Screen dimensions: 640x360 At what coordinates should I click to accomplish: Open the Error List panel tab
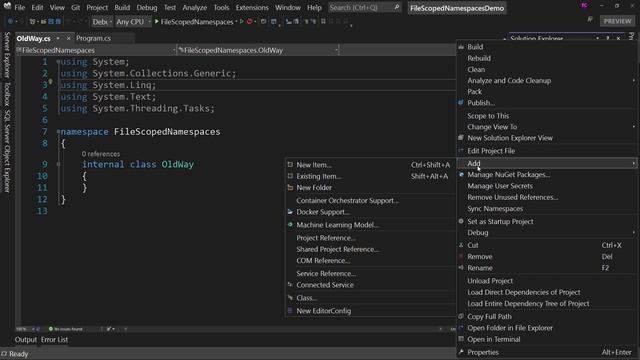pyautogui.click(x=54, y=339)
